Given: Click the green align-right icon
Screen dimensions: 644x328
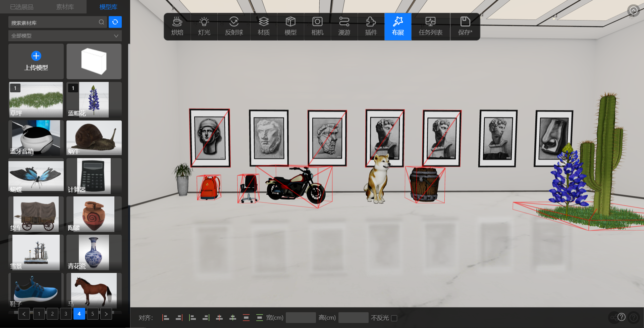Looking at the screenshot, I should coord(206,318).
